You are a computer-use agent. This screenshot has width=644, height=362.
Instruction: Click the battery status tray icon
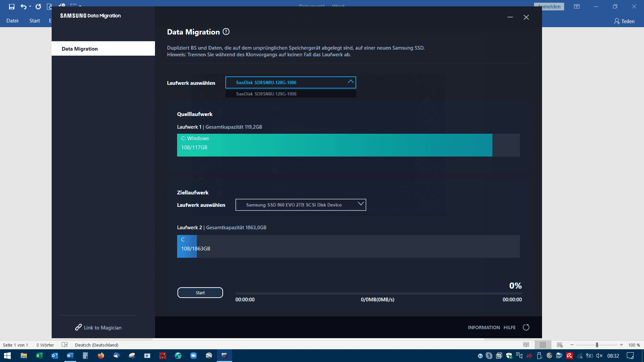(x=589, y=356)
